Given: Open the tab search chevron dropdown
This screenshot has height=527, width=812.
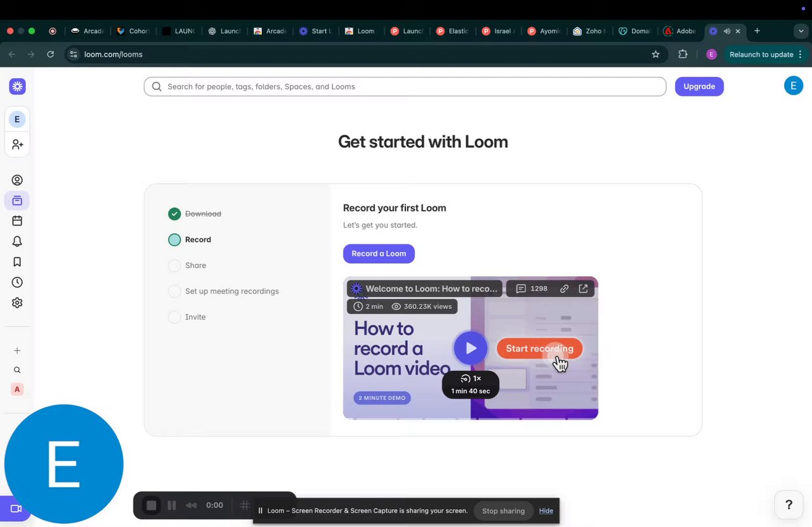Looking at the screenshot, I should tap(801, 31).
